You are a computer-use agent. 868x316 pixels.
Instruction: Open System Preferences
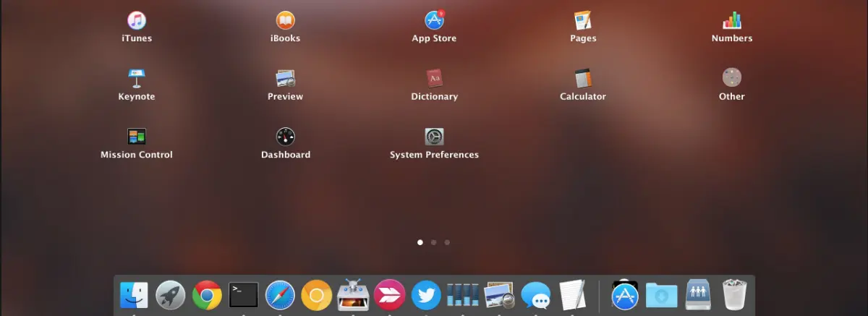pos(434,137)
